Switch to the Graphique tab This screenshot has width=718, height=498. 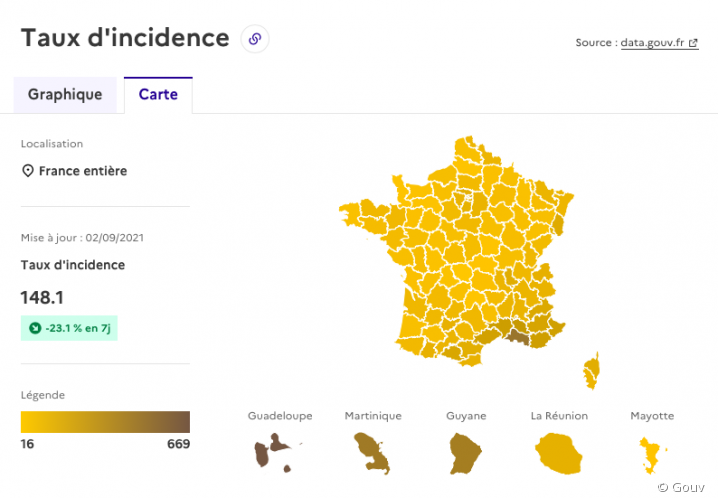(x=65, y=95)
